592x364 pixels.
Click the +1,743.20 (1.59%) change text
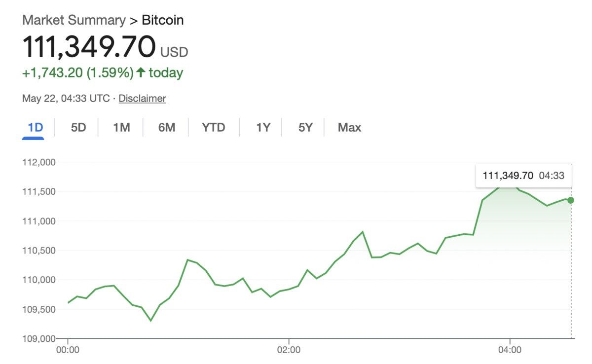(x=77, y=73)
